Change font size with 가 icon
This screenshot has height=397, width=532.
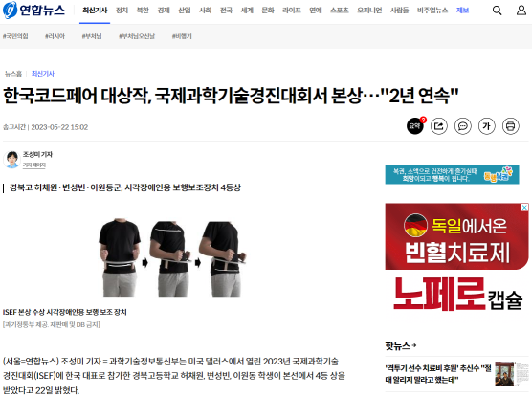tap(486, 126)
